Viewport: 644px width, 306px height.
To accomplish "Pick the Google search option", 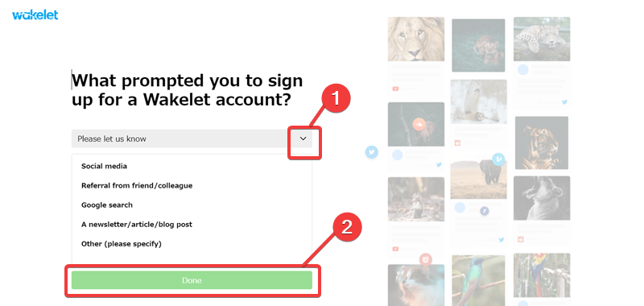I will pyautogui.click(x=107, y=205).
